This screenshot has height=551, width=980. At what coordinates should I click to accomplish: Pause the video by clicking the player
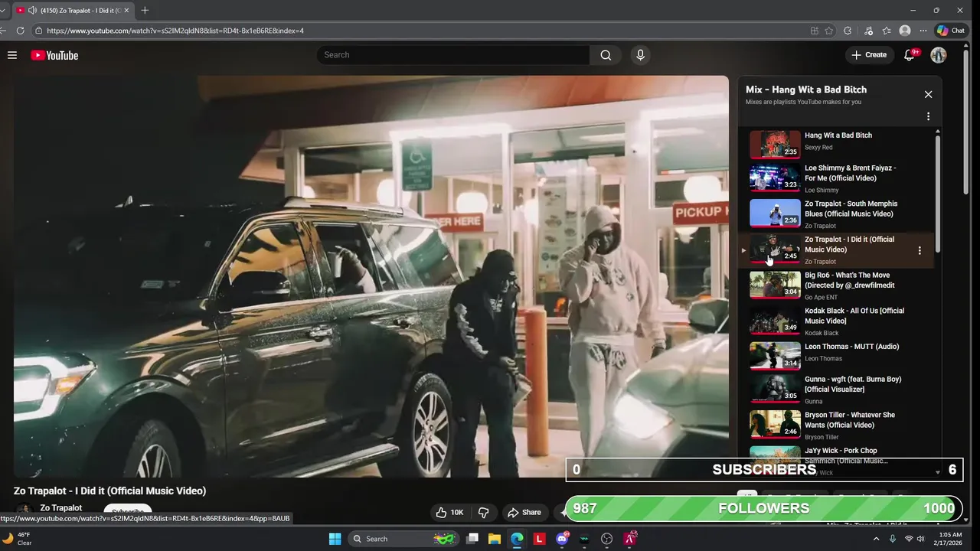click(x=371, y=275)
